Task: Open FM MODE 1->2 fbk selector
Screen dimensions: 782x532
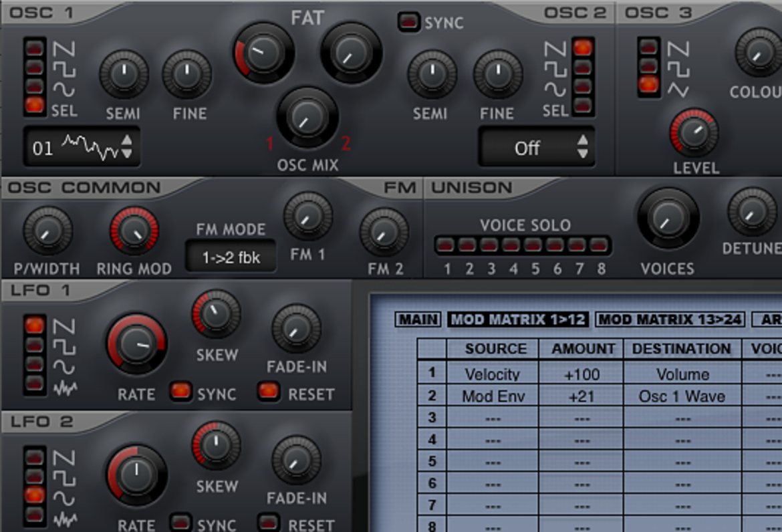Action: click(231, 257)
